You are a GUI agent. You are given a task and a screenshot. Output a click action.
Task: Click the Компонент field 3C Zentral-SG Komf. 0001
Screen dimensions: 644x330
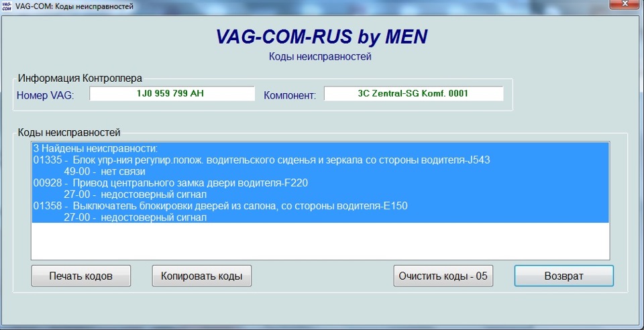(414, 94)
